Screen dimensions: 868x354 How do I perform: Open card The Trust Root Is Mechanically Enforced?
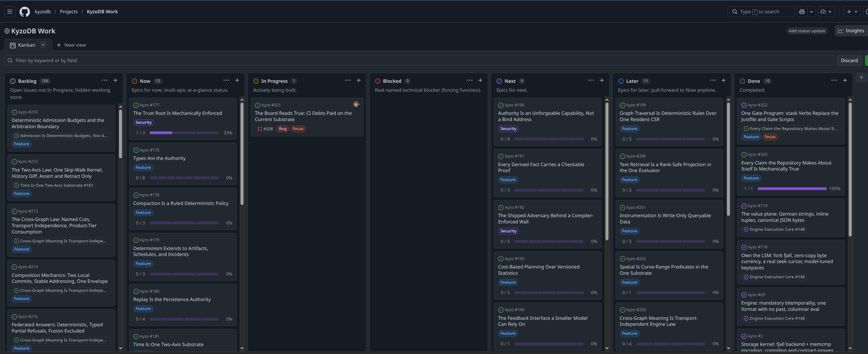(x=177, y=113)
